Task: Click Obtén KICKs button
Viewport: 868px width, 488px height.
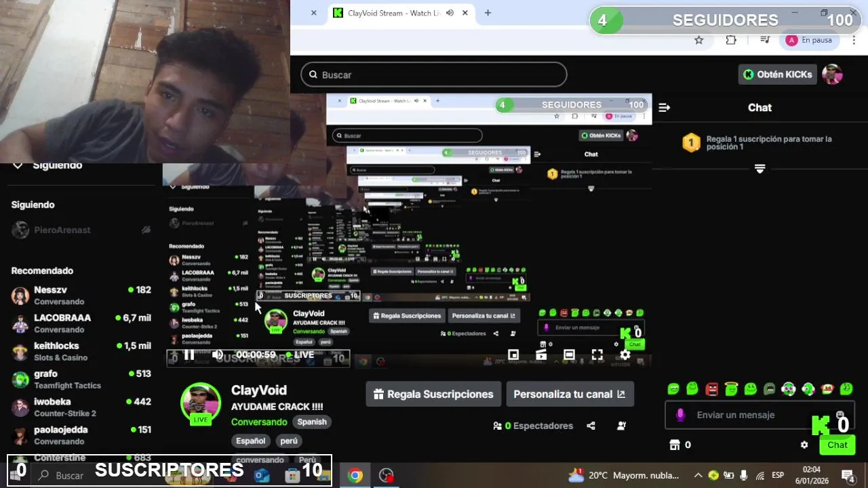Action: tap(777, 75)
